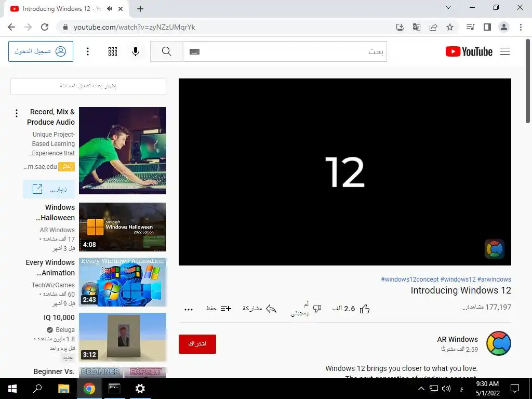Toggle Chrome side panel

pos(487,27)
